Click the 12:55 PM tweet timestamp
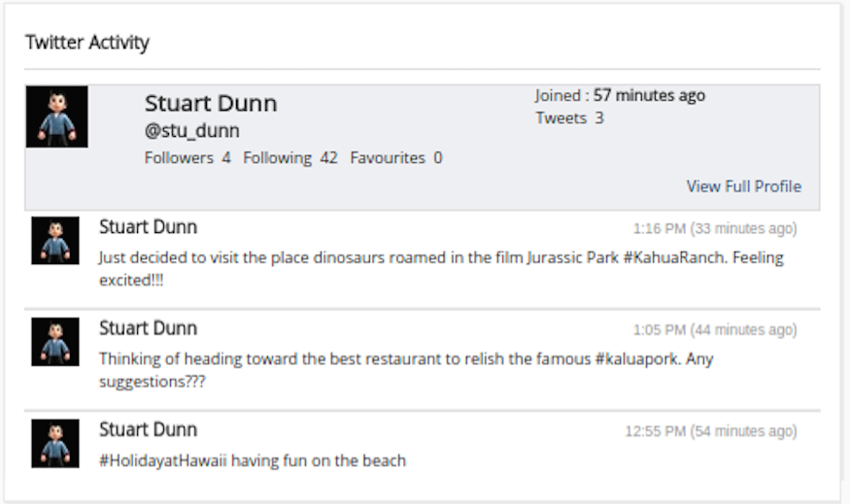The image size is (850, 504). point(710,431)
